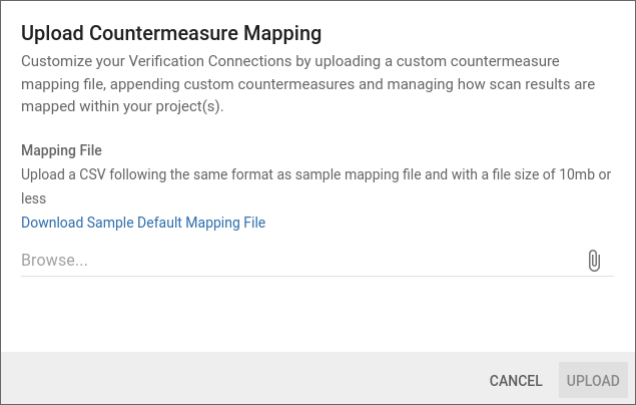This screenshot has height=405, width=636.
Task: Click the greyed-out UPLOAD button in footer
Action: tap(593, 381)
